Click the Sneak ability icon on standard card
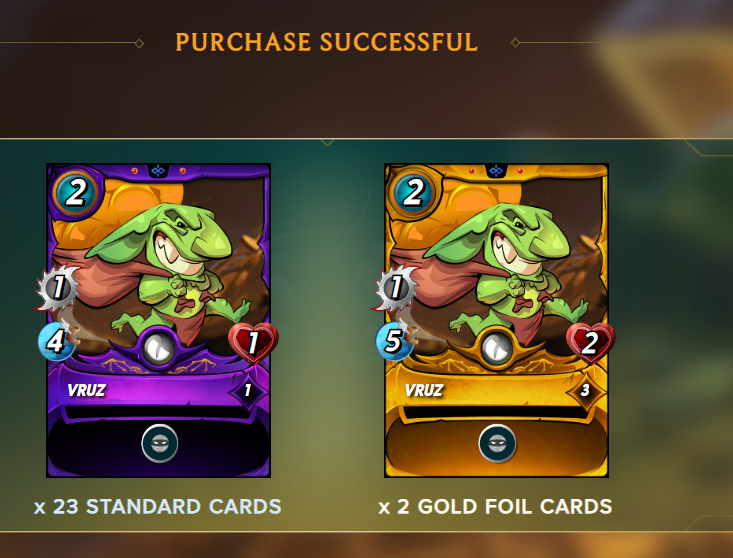This screenshot has height=558, width=733. tap(159, 443)
